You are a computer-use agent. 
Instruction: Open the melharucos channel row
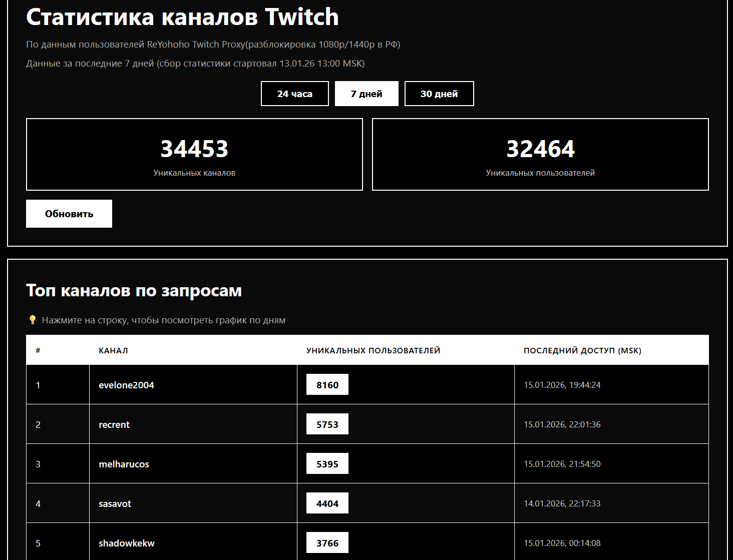368,464
